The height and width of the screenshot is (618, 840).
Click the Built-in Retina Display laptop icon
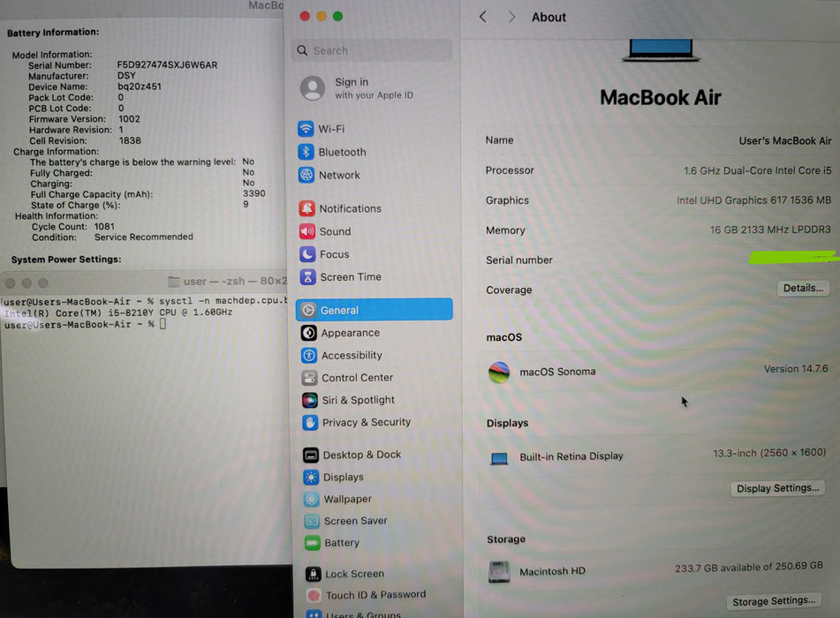point(499,458)
